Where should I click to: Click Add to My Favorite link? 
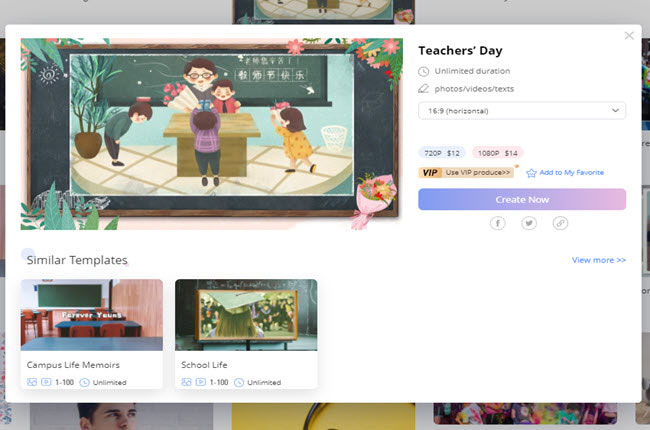pyautogui.click(x=572, y=172)
